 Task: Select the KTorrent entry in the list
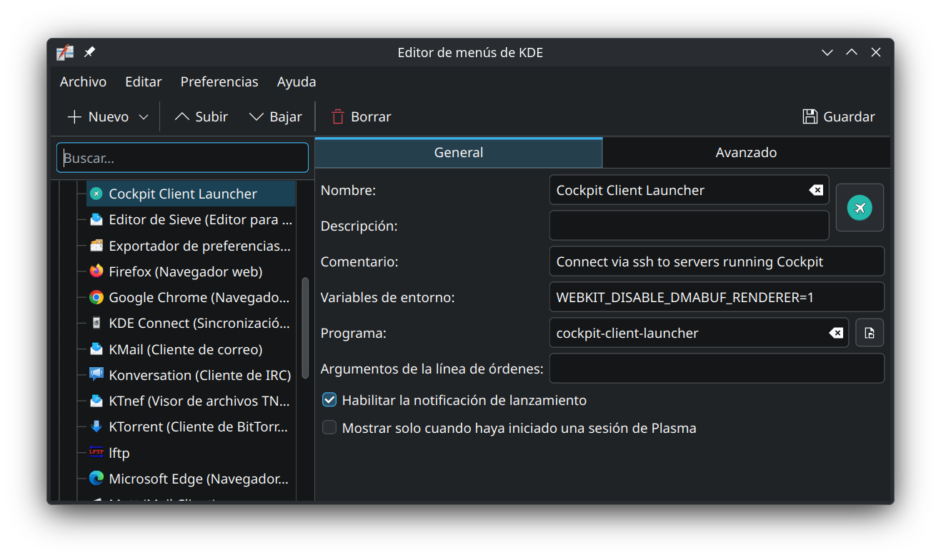coord(198,427)
